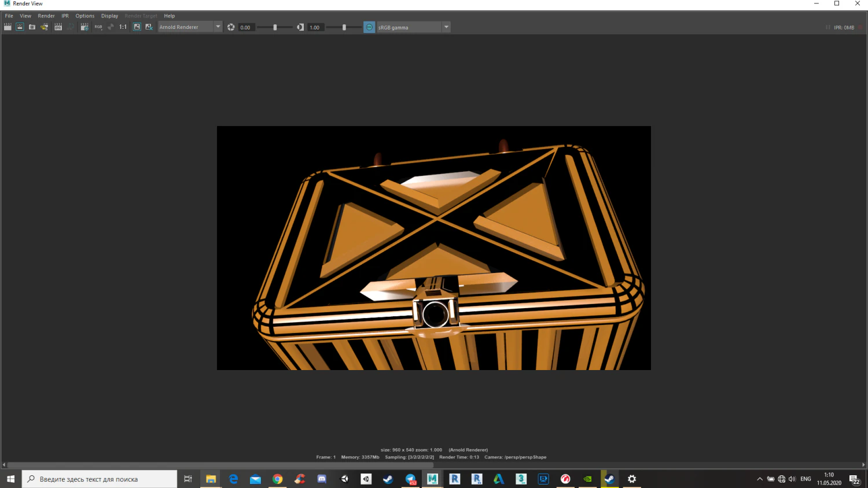
Task: Click the Keep image icon
Action: [x=137, y=27]
